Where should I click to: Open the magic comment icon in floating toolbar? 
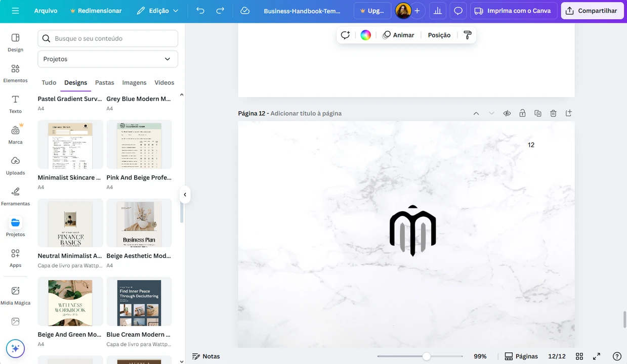pos(345,35)
